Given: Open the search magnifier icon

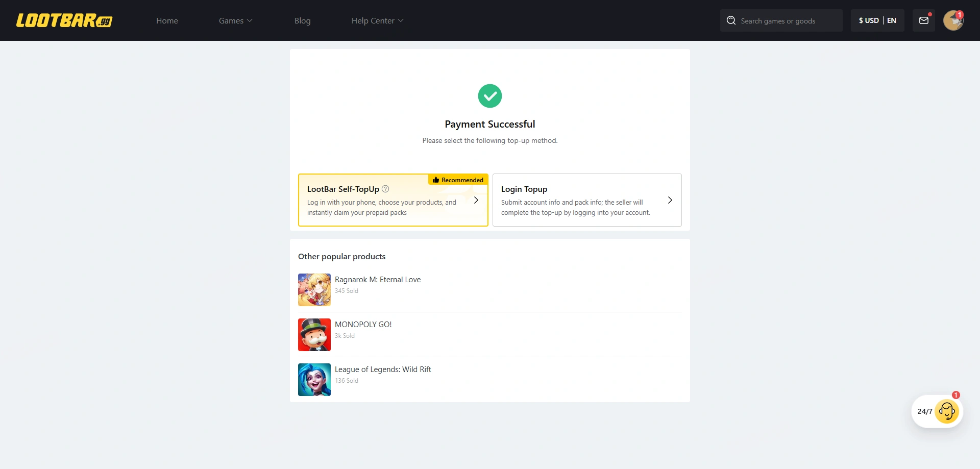Looking at the screenshot, I should pyautogui.click(x=731, y=20).
